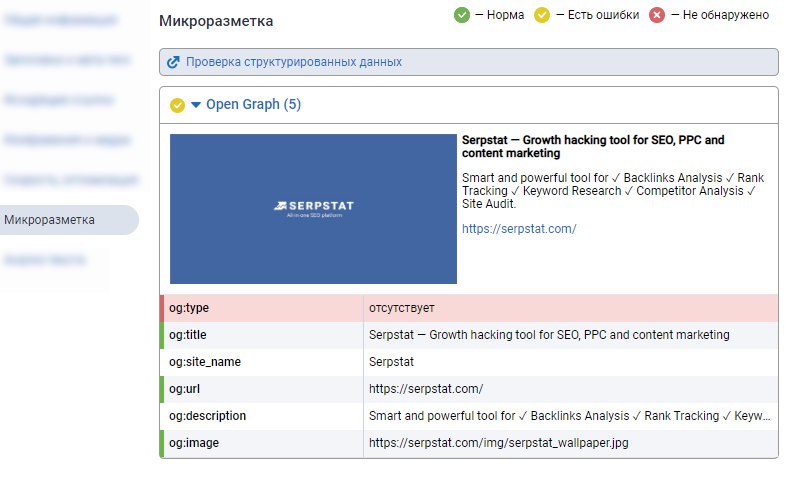Select the og:title row label
The image size is (786, 477).
187,335
